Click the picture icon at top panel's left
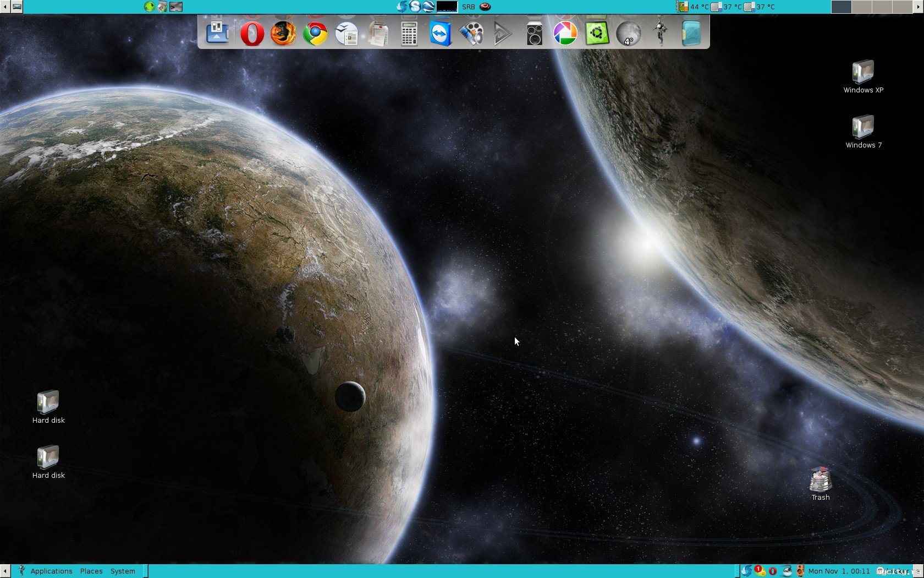924x578 pixels. click(17, 7)
